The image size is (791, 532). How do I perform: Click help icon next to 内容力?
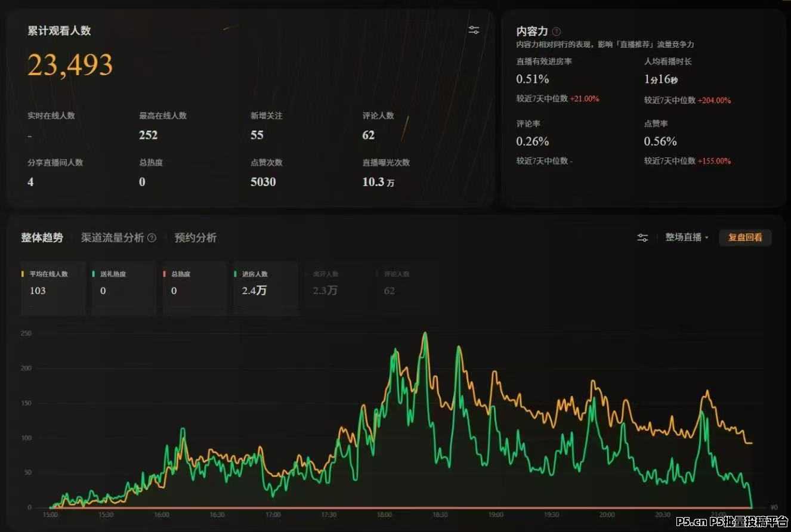pos(556,32)
